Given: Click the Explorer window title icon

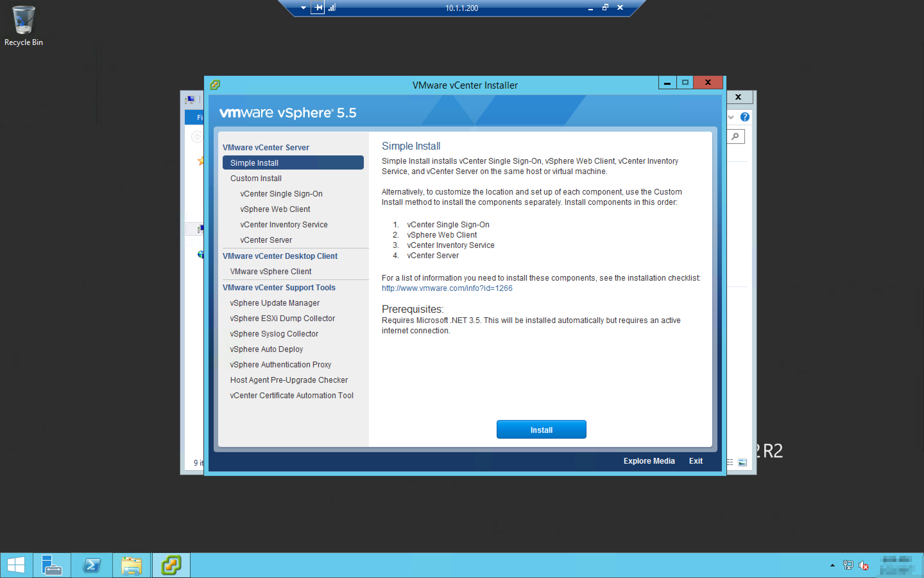Looking at the screenshot, I should tap(190, 100).
